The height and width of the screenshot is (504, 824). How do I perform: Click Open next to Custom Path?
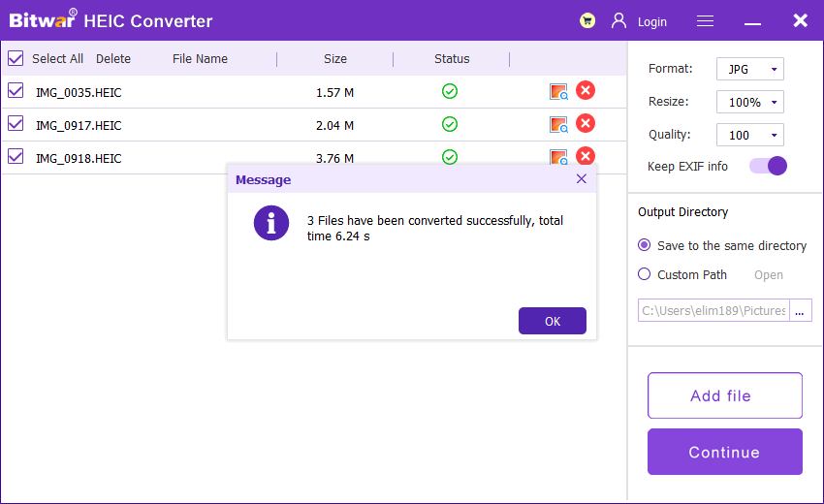(x=769, y=275)
